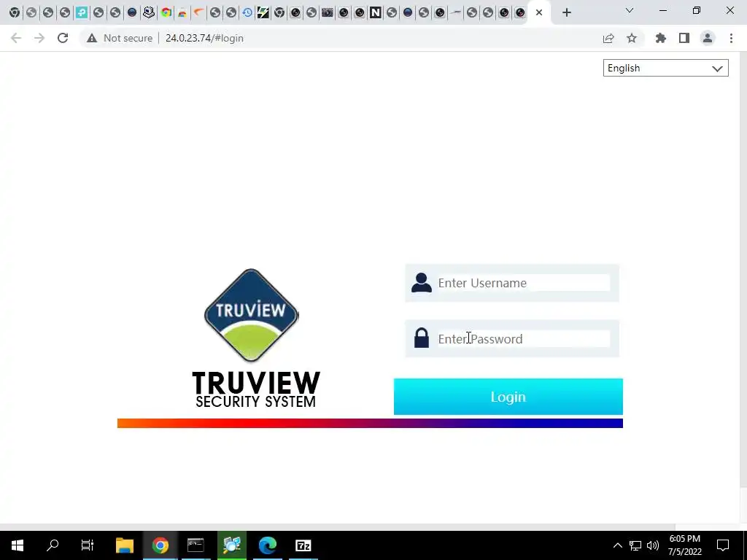Open File Explorer from the taskbar

(125, 545)
